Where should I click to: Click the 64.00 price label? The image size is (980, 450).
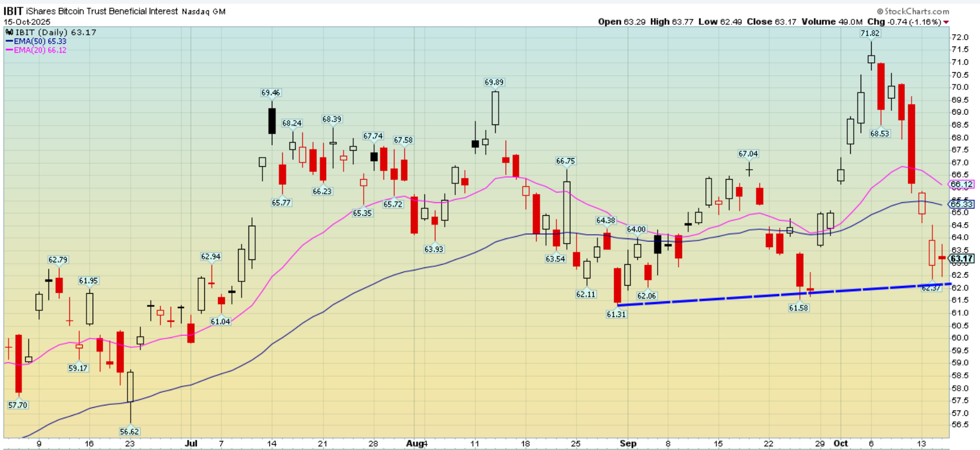(636, 229)
